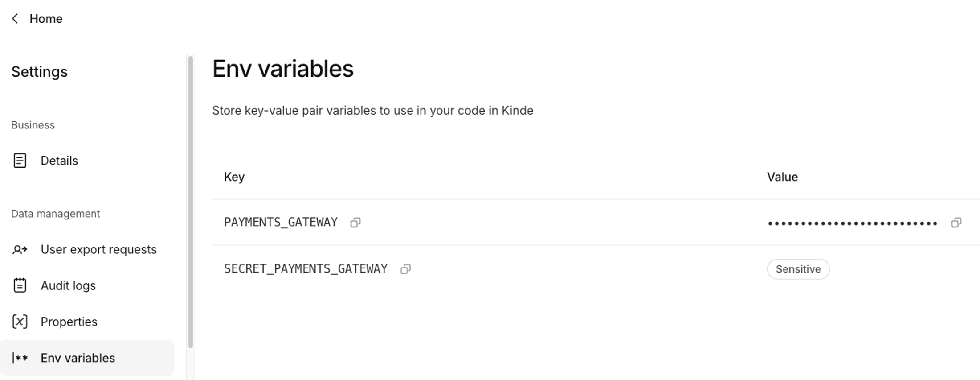
Task: Select the Key column header
Action: (x=234, y=177)
